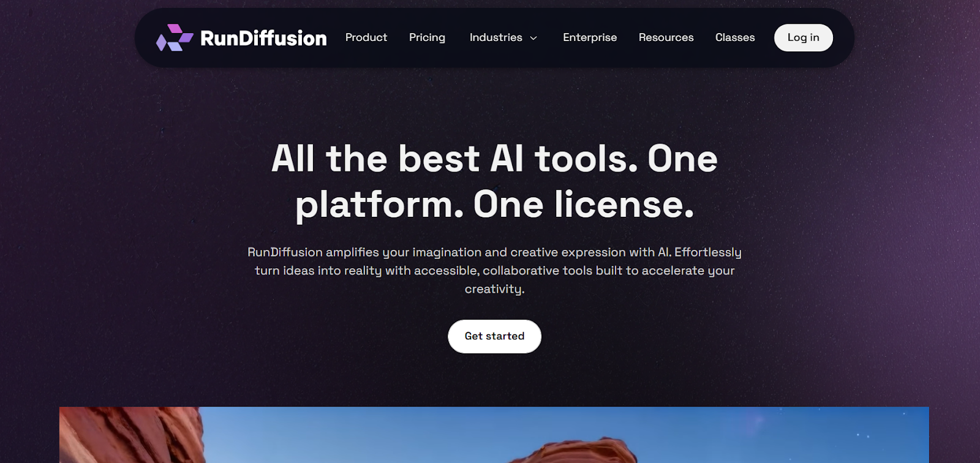Click the paragraph line starting 'RunDiffusion amplifies'
Screen dimensions: 980x463
coord(494,252)
